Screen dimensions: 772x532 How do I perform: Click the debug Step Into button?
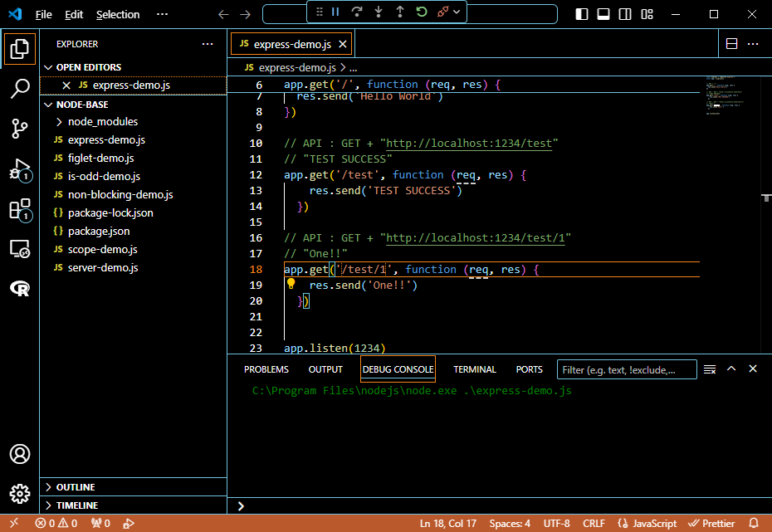[379, 12]
